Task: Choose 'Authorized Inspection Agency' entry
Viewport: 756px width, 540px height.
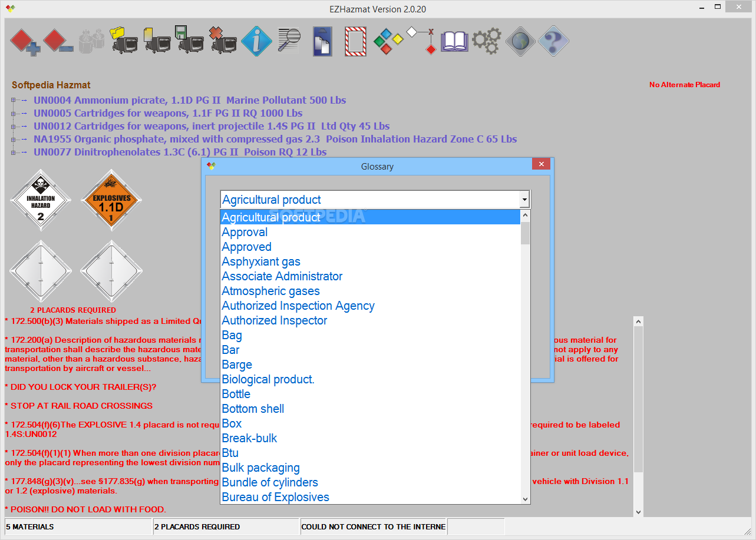Action: point(370,306)
